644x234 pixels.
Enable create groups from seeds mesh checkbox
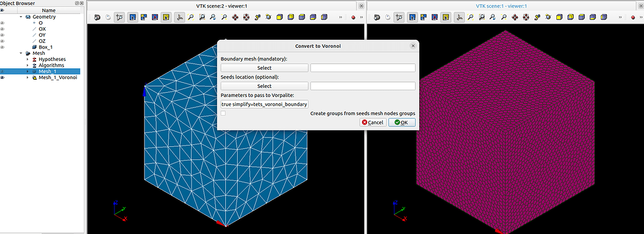click(223, 113)
